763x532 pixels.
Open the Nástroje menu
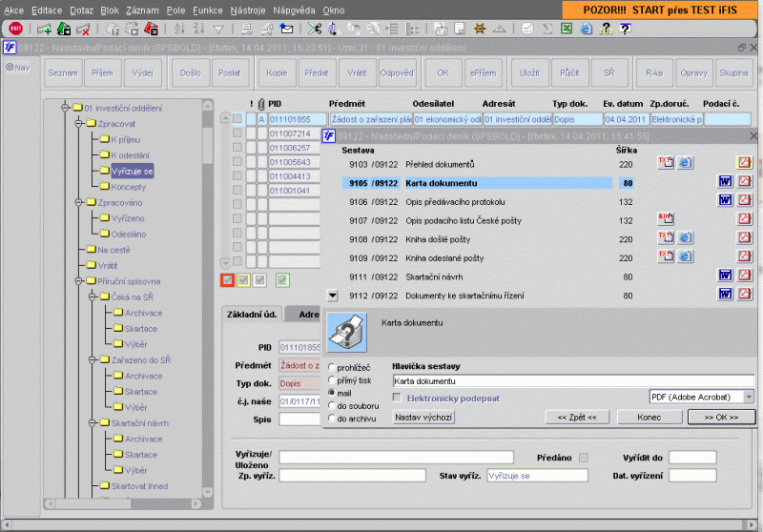pos(247,9)
